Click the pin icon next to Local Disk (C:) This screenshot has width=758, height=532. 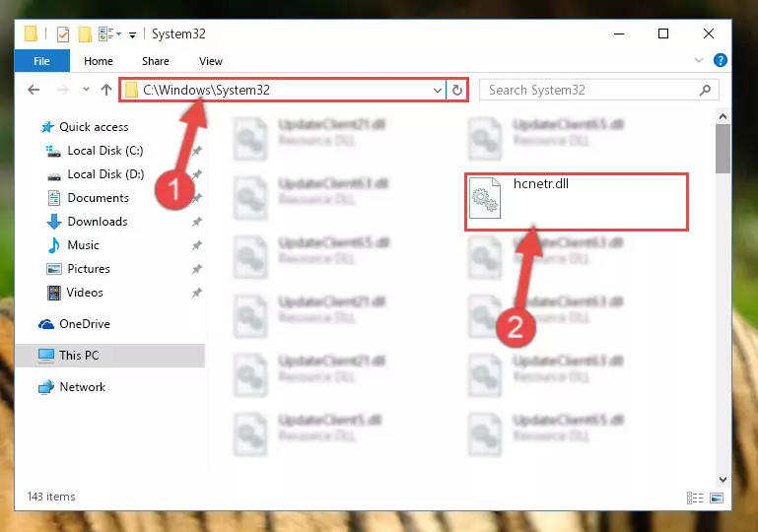pyautogui.click(x=197, y=151)
